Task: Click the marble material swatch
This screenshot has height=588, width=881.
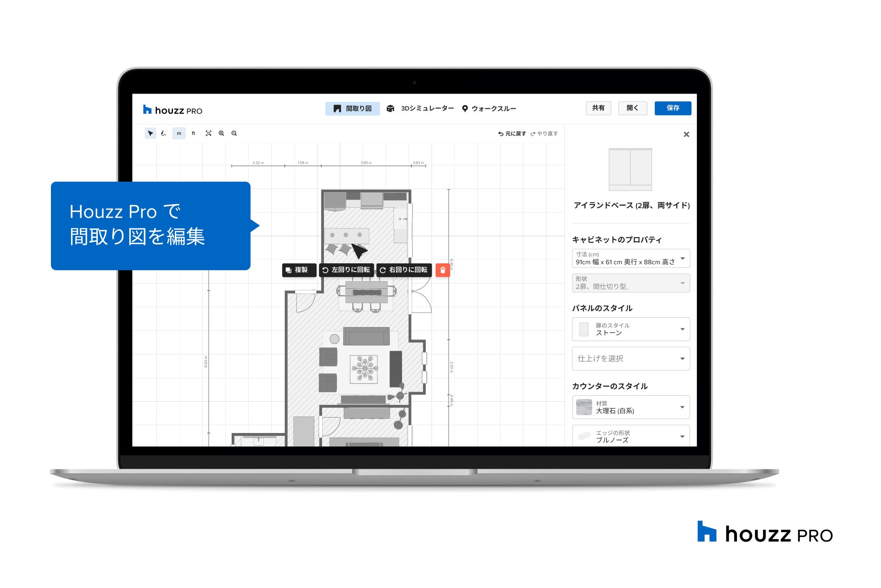Action: pos(584,407)
